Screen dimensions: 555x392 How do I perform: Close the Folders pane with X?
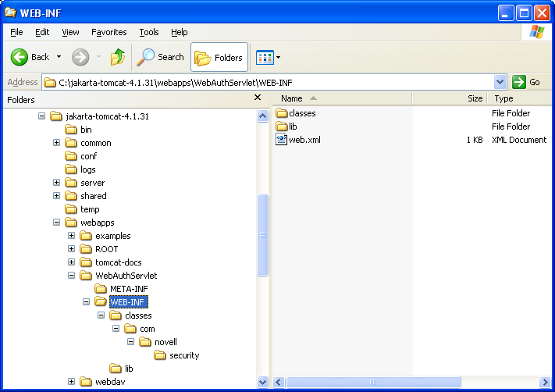258,98
